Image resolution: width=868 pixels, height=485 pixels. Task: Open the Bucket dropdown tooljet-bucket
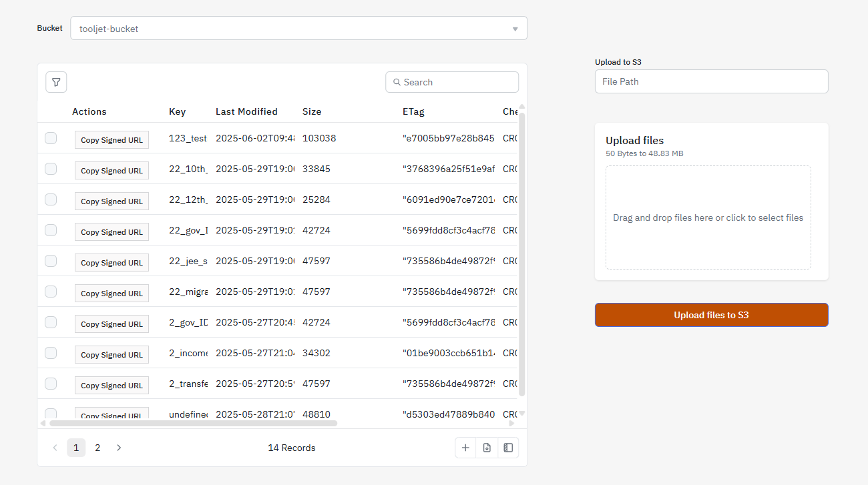(x=294, y=29)
